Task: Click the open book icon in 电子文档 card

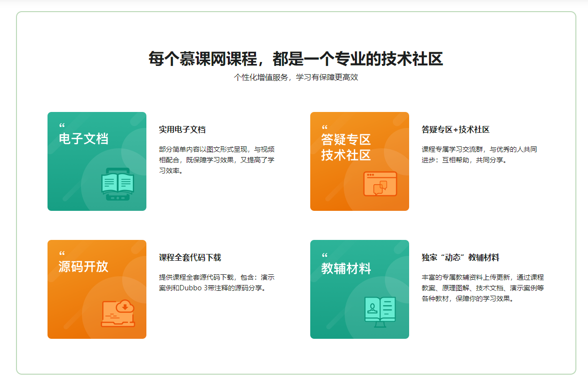Action: click(117, 184)
